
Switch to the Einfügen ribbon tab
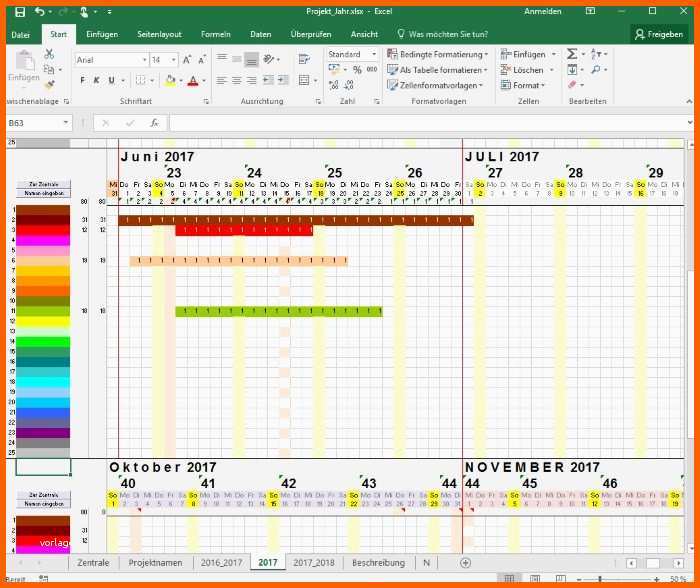[102, 34]
